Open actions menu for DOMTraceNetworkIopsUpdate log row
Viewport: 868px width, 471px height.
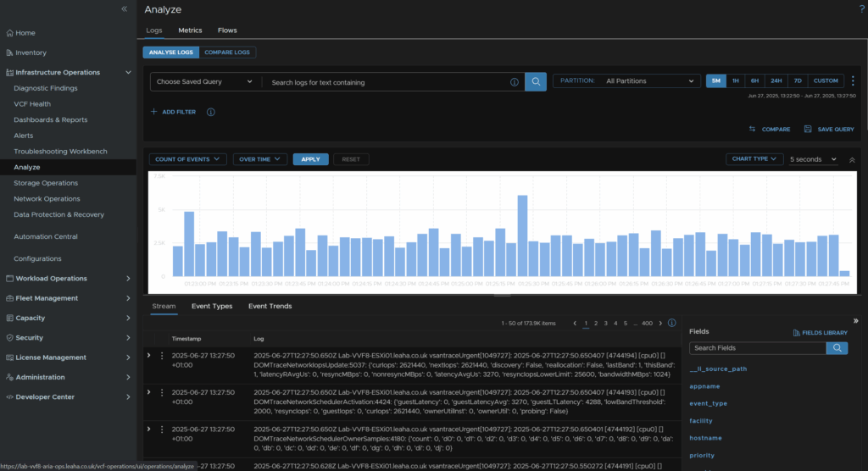pyautogui.click(x=162, y=356)
